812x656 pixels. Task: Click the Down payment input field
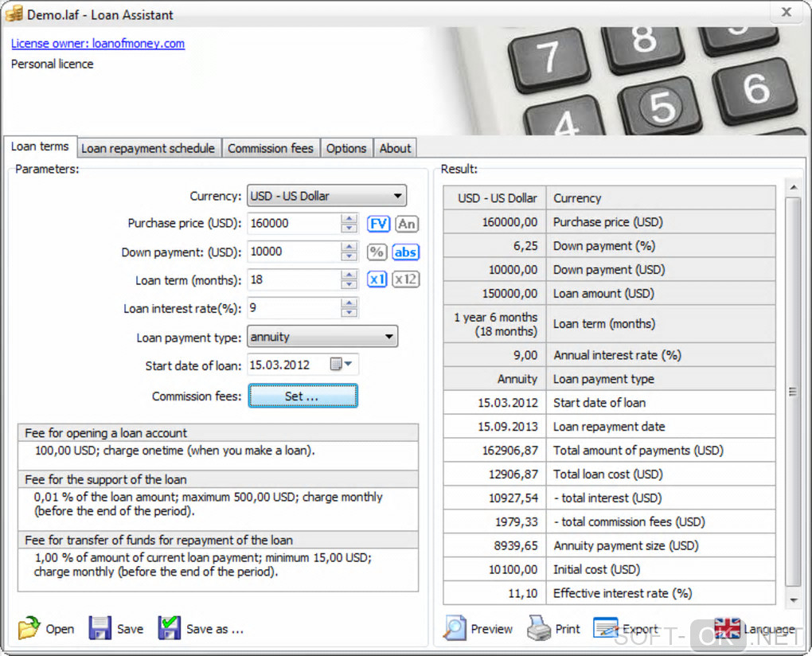click(294, 252)
